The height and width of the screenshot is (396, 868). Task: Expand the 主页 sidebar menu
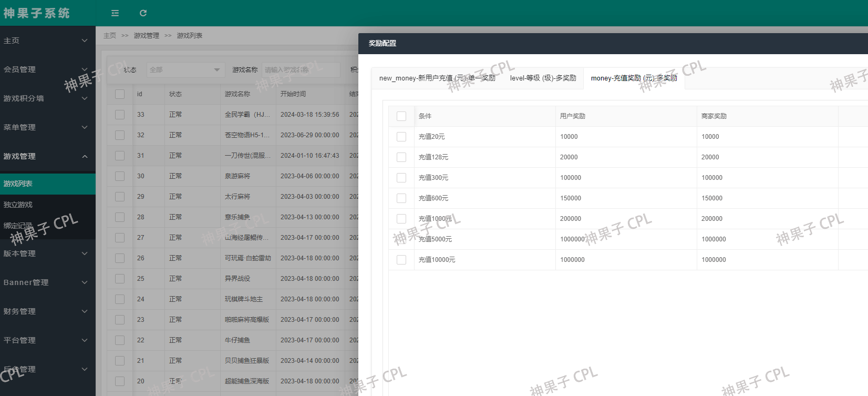click(48, 40)
